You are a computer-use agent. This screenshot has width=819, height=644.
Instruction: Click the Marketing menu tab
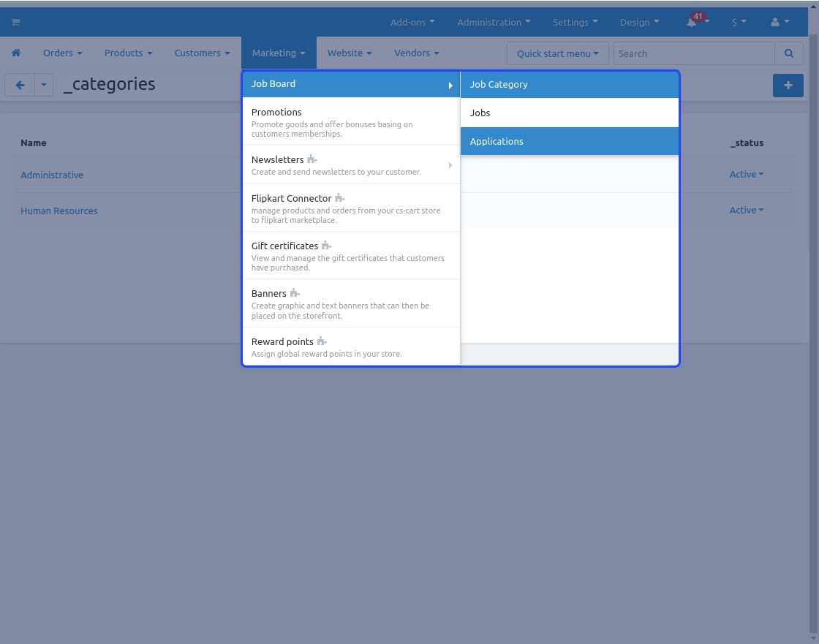279,53
